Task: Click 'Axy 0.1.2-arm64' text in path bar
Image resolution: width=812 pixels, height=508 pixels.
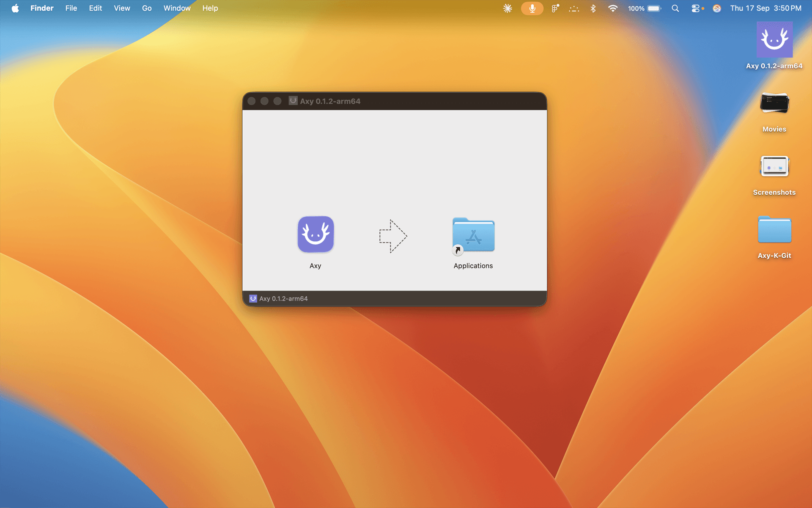Action: 283,298
